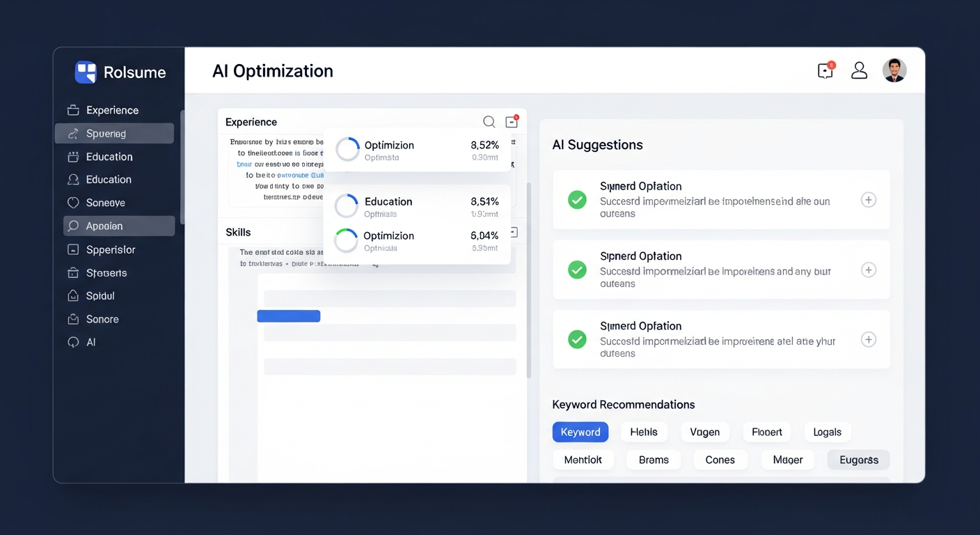Click the sidebar vertical scrollbar

tap(182, 167)
